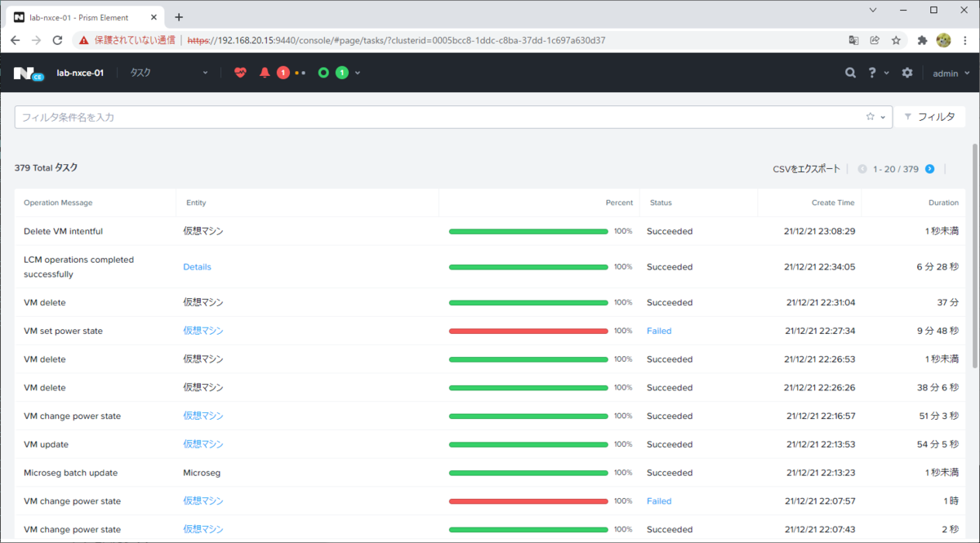Open 仮想マシン link for VM set power state
Viewport: 980px width, 543px height.
coord(203,331)
